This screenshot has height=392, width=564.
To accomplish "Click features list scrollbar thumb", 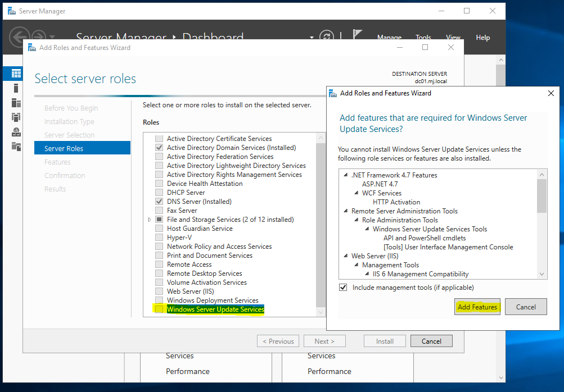I will point(542,196).
